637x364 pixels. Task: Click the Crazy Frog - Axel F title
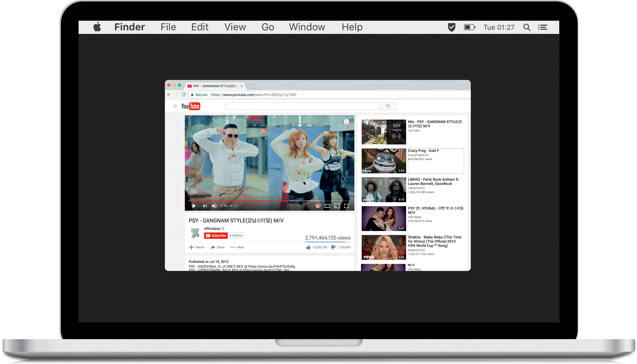[x=423, y=151]
